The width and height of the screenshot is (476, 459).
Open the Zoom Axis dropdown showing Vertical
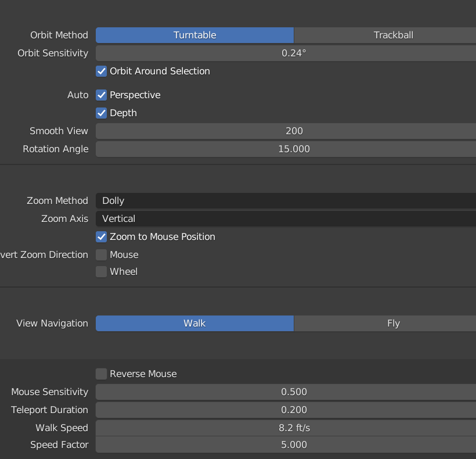click(x=284, y=218)
